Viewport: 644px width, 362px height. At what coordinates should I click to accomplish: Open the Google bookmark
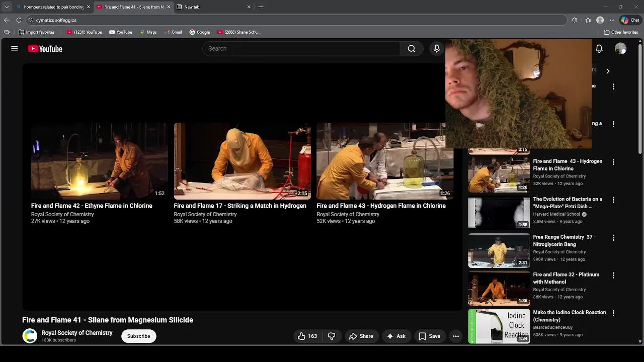pos(200,32)
